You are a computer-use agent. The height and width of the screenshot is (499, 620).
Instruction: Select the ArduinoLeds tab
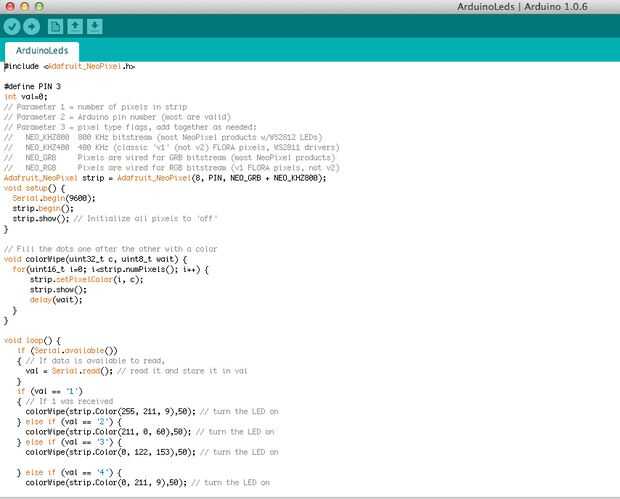42,51
